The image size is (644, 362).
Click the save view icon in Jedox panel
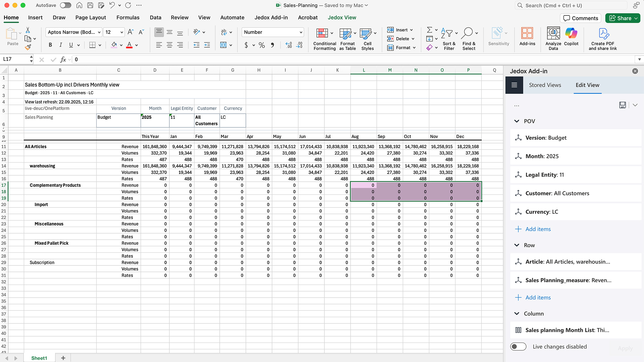pyautogui.click(x=623, y=105)
